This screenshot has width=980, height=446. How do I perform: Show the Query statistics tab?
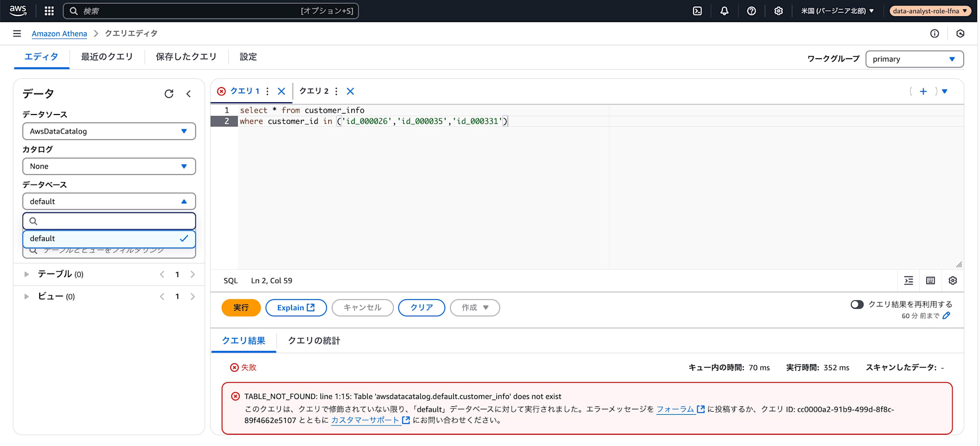[x=314, y=341]
